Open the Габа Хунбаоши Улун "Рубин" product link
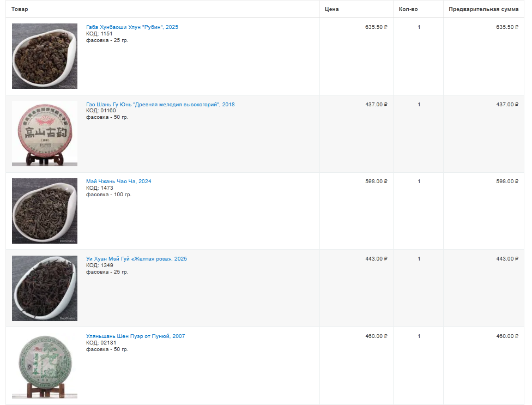This screenshot has width=532, height=405. [x=132, y=27]
